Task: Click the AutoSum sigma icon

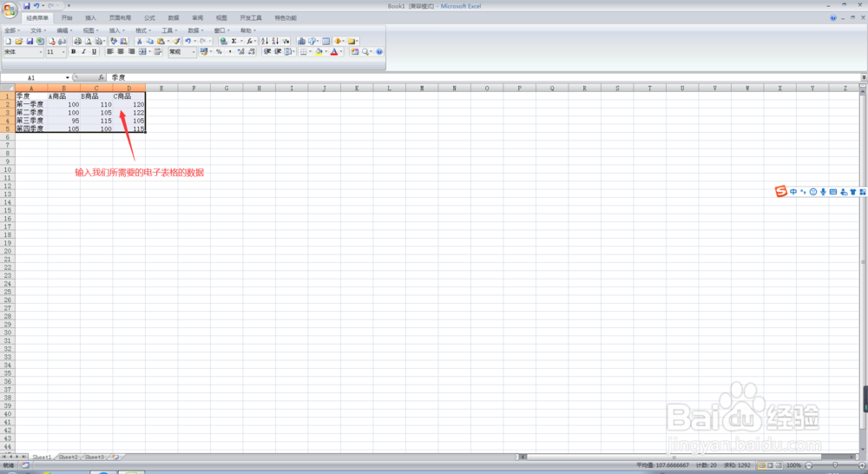Action: 234,41
